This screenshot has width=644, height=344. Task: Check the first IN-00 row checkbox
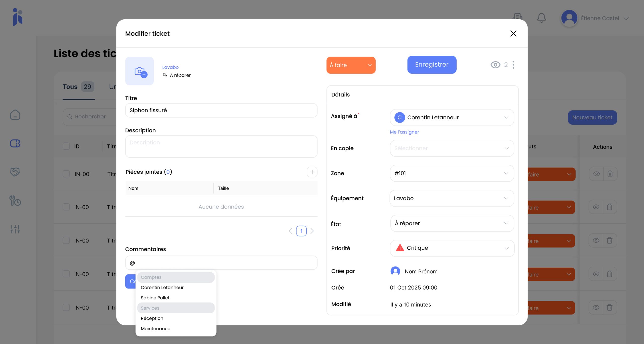click(x=66, y=174)
